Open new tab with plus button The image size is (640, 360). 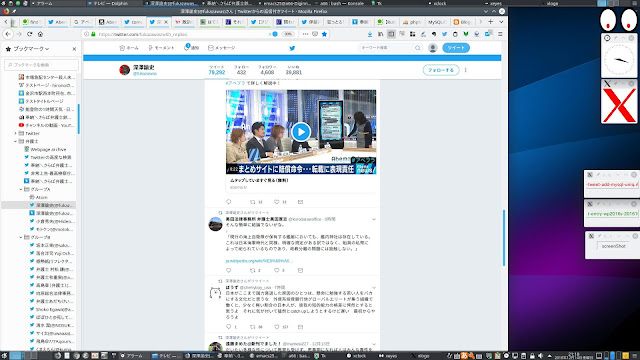(x=491, y=22)
